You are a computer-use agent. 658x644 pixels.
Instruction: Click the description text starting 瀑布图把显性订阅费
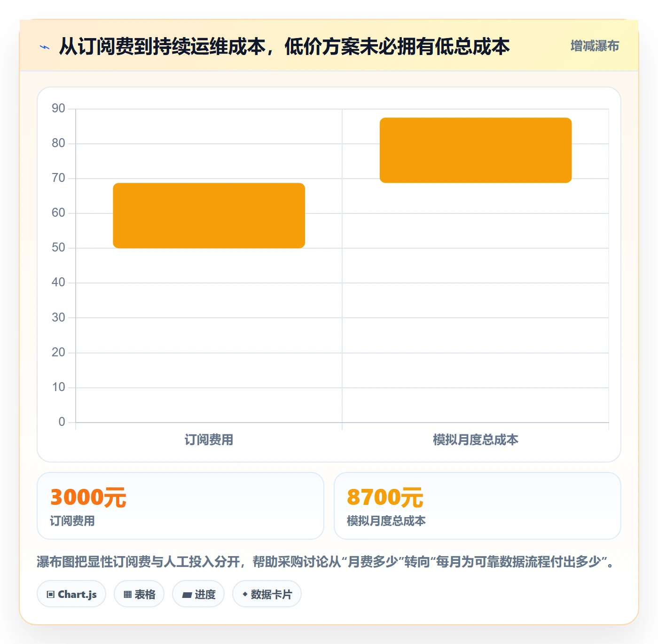(326, 562)
